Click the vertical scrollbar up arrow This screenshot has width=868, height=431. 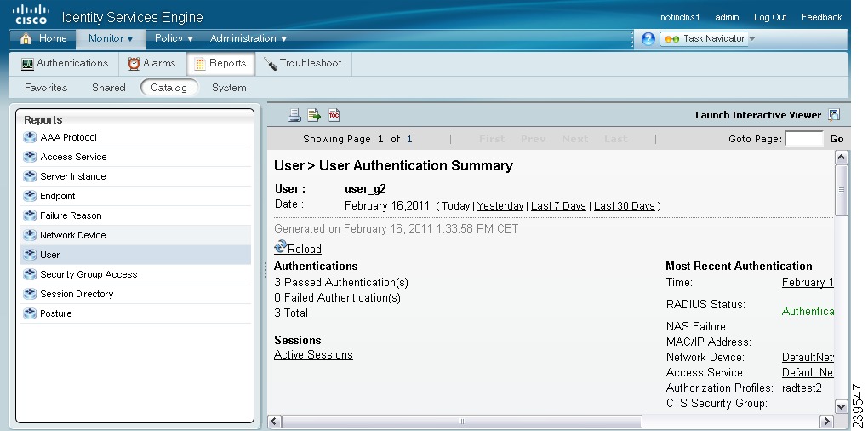(x=841, y=158)
